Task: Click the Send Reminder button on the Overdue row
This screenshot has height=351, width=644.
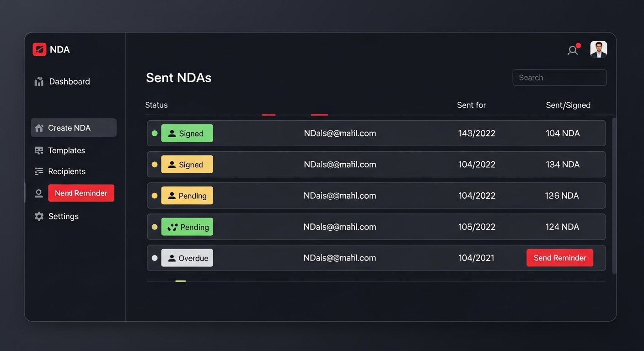Action: pyautogui.click(x=559, y=257)
